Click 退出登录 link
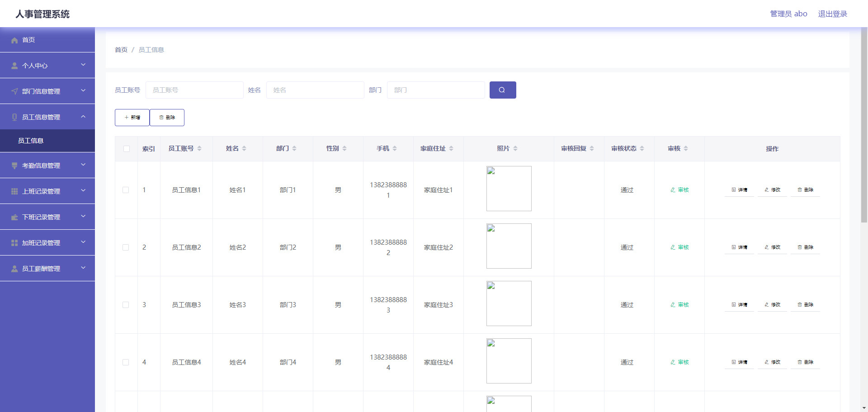The height and width of the screenshot is (412, 868). 832,14
